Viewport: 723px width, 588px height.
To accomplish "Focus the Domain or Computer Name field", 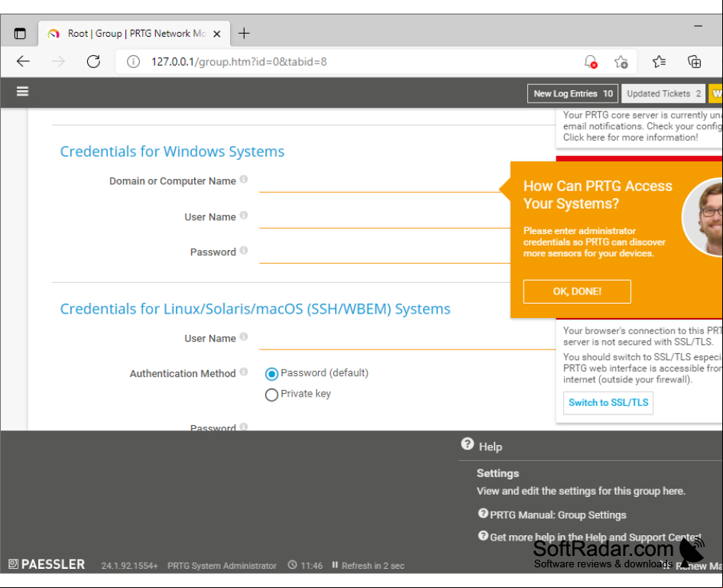I will [x=383, y=183].
